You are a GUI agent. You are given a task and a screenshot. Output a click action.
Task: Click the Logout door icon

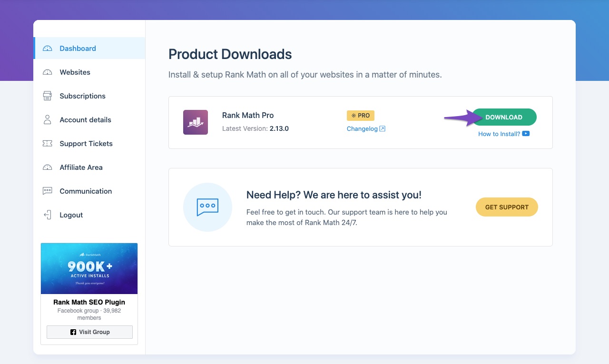47,215
